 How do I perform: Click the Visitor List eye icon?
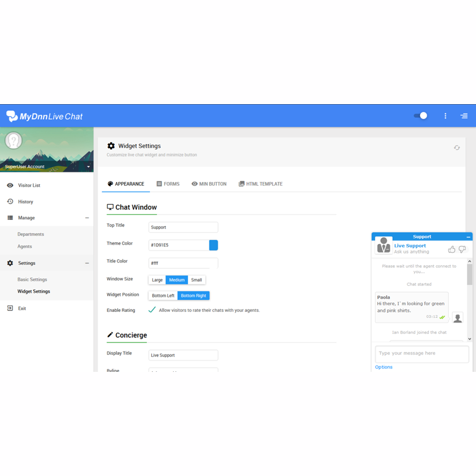pos(10,185)
